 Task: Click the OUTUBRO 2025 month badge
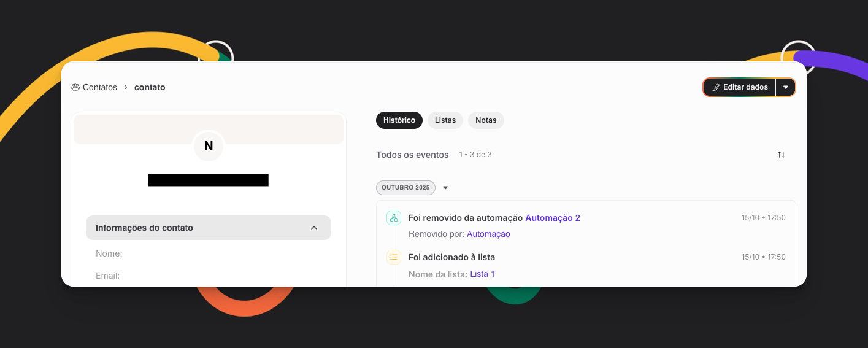[405, 188]
